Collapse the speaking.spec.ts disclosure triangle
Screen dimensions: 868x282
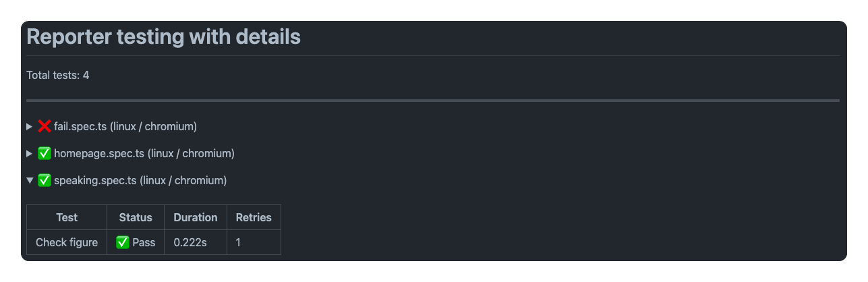(x=29, y=180)
